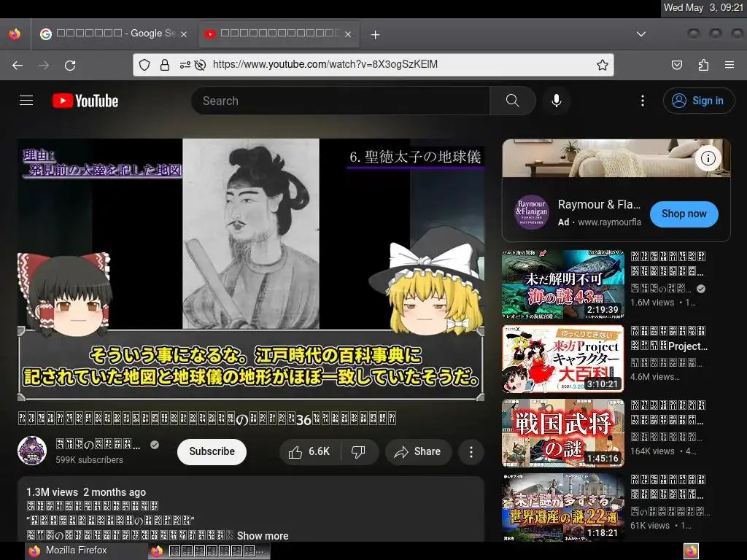
Task: Click Sign in button
Action: (x=699, y=101)
